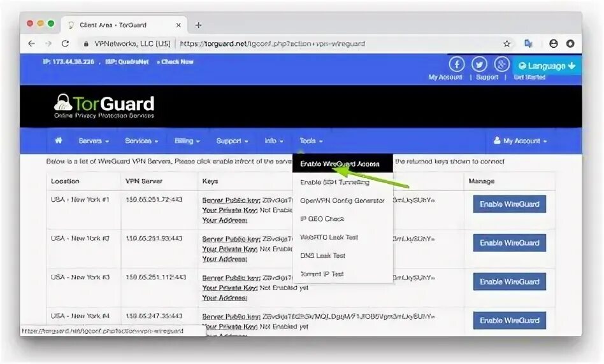Close the Client Area TorGuard tab

click(x=178, y=25)
